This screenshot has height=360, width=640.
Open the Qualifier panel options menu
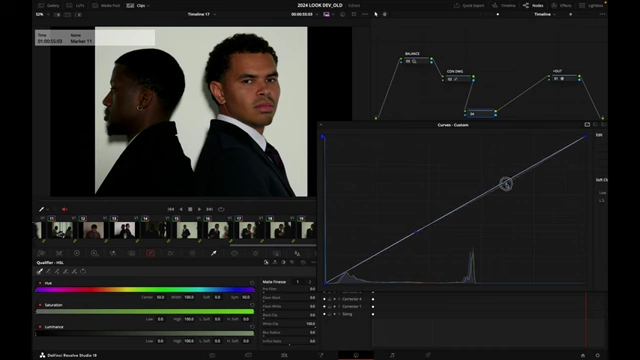click(x=313, y=262)
